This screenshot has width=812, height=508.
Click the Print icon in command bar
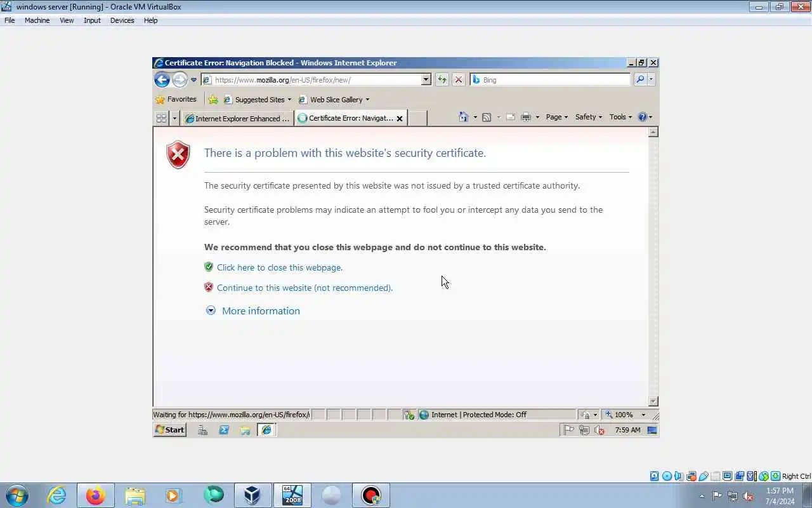point(525,117)
